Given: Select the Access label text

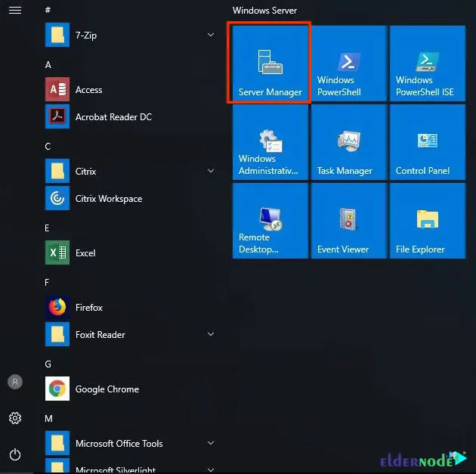Looking at the screenshot, I should (88, 89).
